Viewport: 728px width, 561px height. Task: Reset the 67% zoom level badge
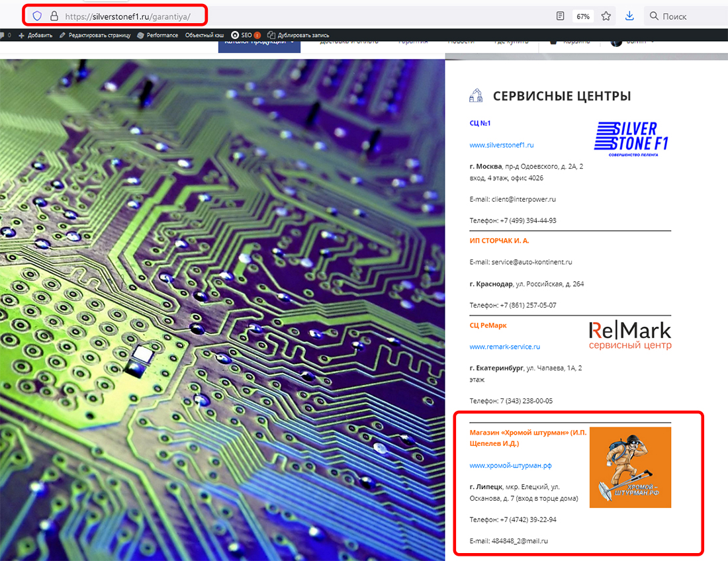click(x=583, y=17)
